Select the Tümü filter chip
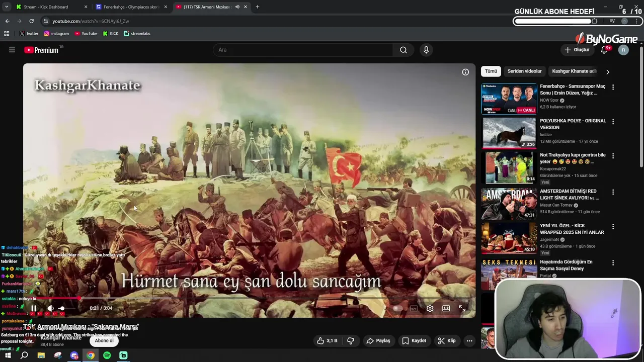Screen dimensions: 644x362 491,71
